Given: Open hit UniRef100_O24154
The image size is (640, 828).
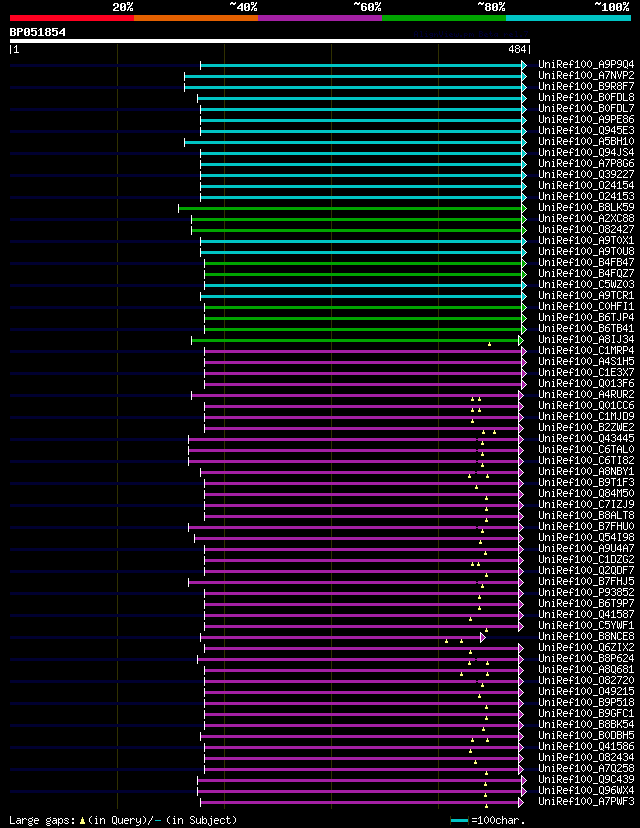Looking at the screenshot, I should (x=586, y=185).
